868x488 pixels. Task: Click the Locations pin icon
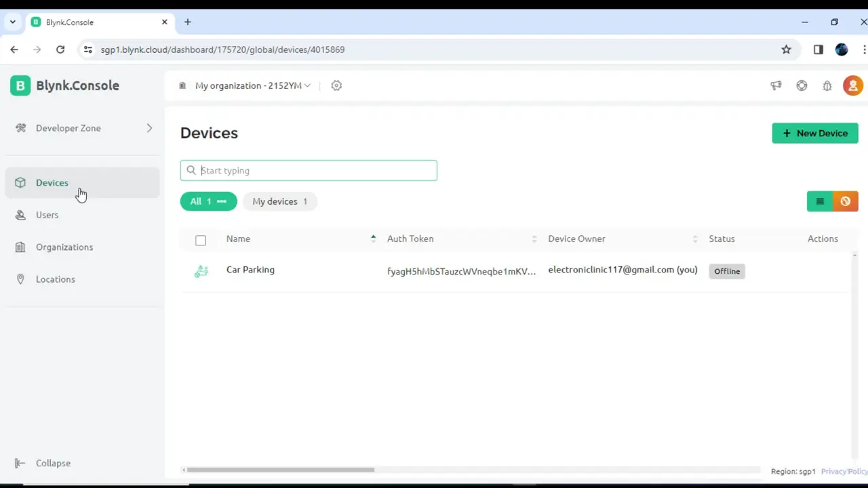point(20,279)
